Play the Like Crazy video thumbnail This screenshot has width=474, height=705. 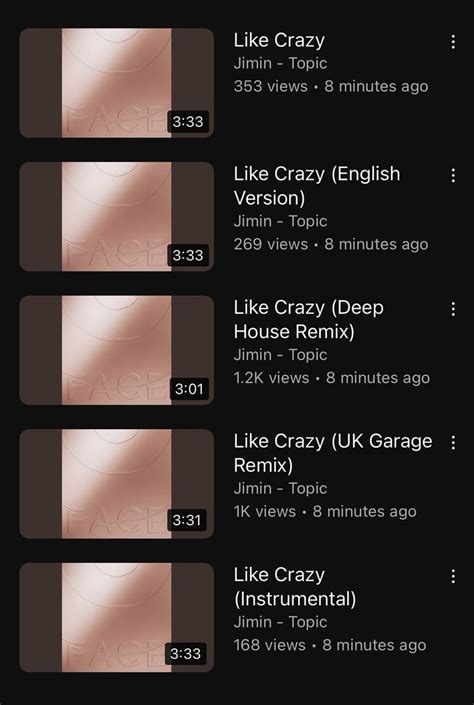coord(116,83)
